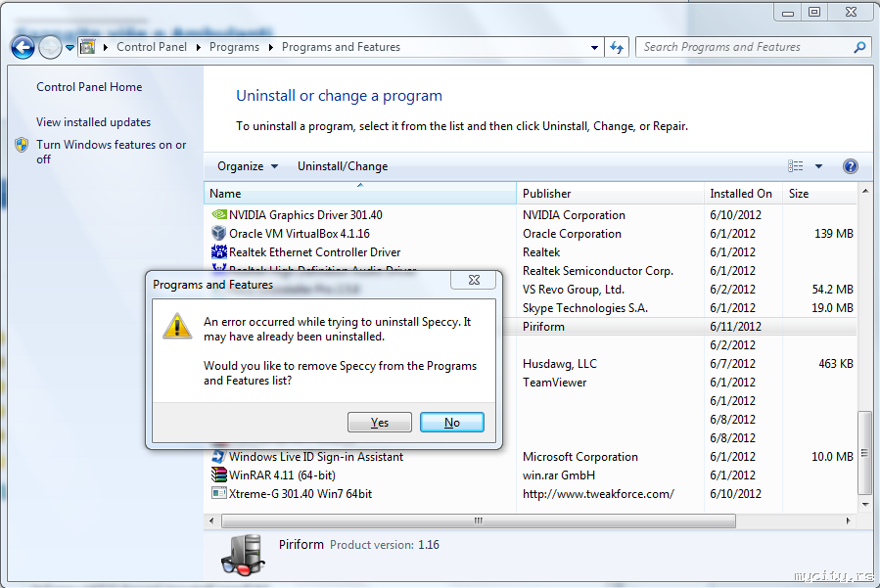Sort by the Publisher column header
The image size is (880, 588).
(610, 194)
